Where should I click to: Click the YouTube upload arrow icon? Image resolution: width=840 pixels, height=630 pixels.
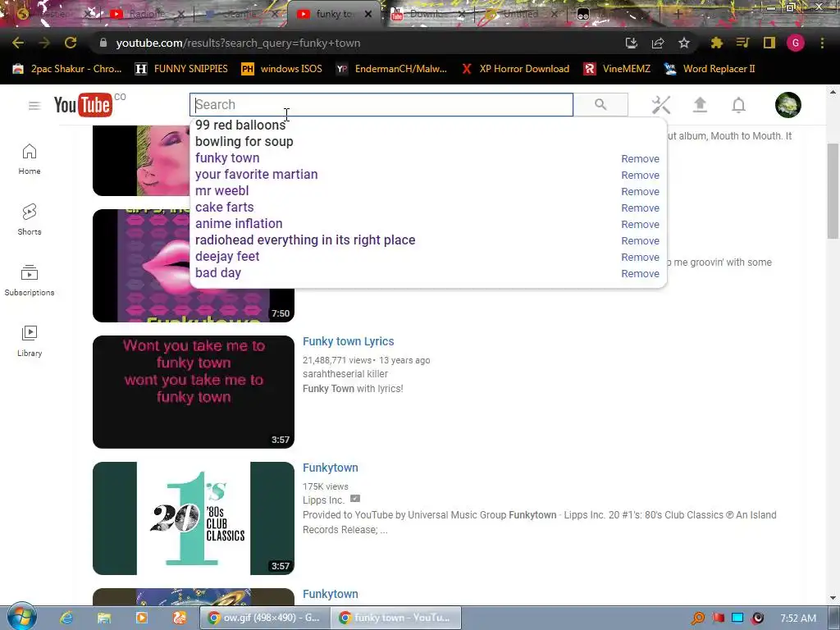point(701,105)
